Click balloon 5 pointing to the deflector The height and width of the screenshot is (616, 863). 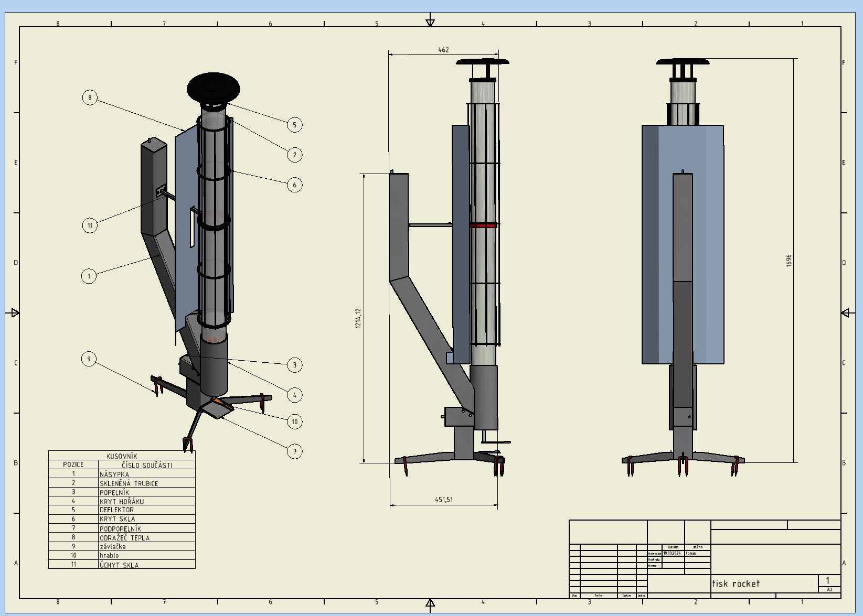(294, 125)
